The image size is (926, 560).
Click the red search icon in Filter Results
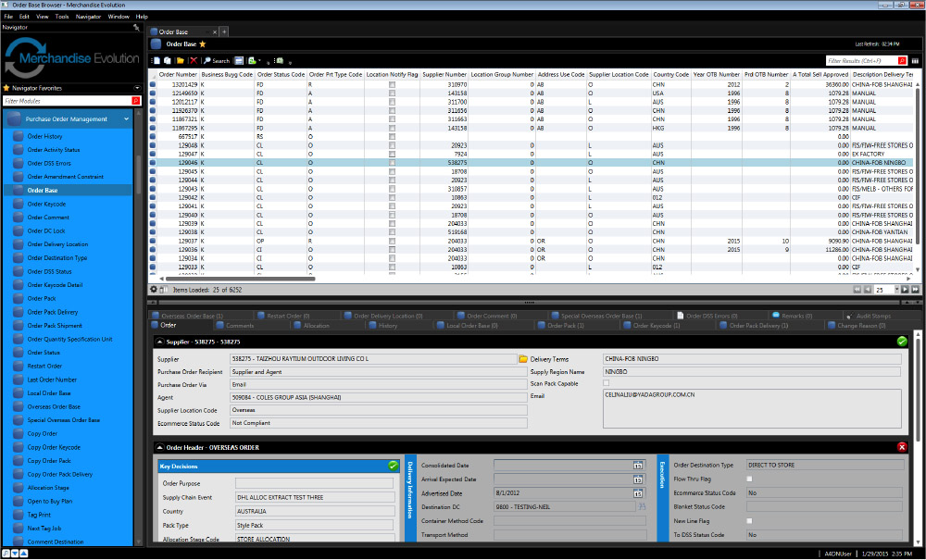tap(902, 61)
